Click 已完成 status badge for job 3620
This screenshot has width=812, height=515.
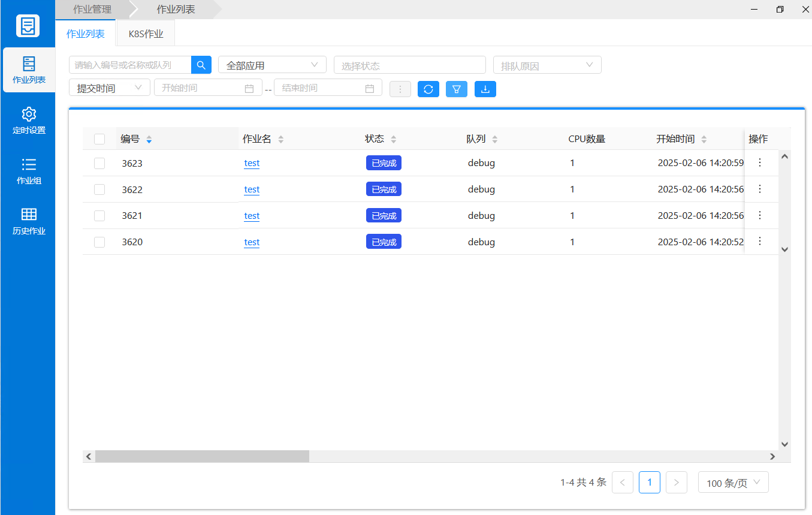click(x=384, y=242)
